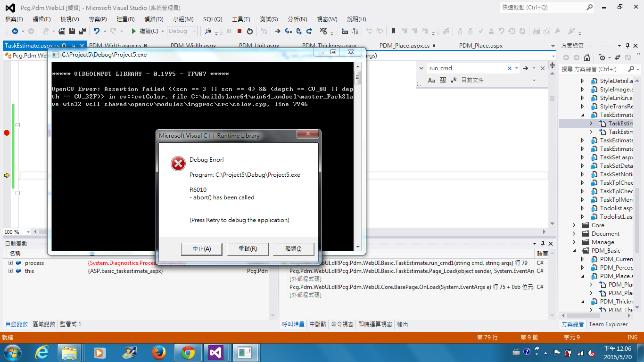Screen dimensions: 644x362
Task: Click 重試(R) in the Debug Error dialog
Action: tap(248, 249)
